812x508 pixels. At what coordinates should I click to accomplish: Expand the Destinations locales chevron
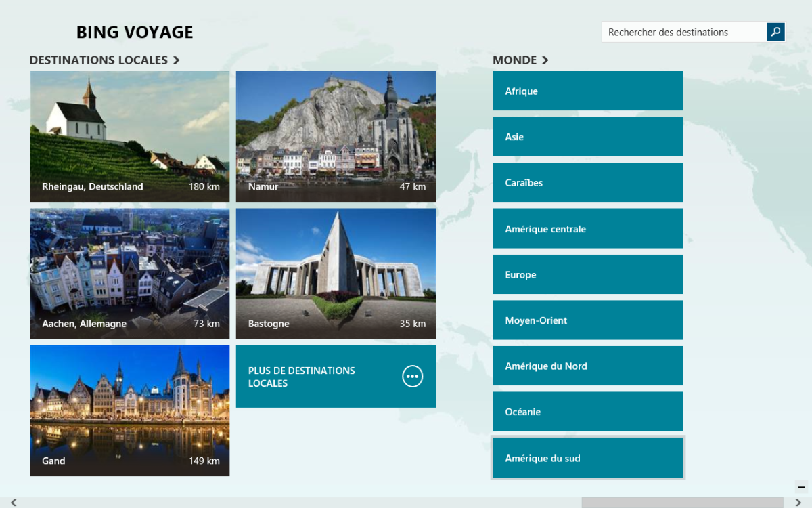[176, 60]
